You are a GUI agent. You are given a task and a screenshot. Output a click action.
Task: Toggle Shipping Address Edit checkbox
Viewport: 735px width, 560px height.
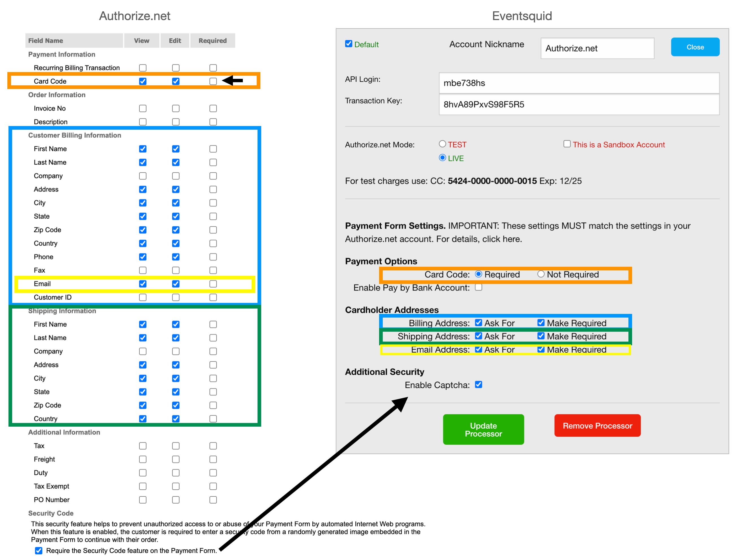pos(176,365)
